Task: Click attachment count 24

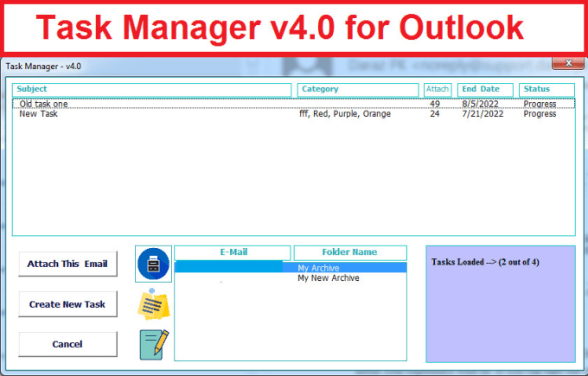Action: tap(435, 113)
